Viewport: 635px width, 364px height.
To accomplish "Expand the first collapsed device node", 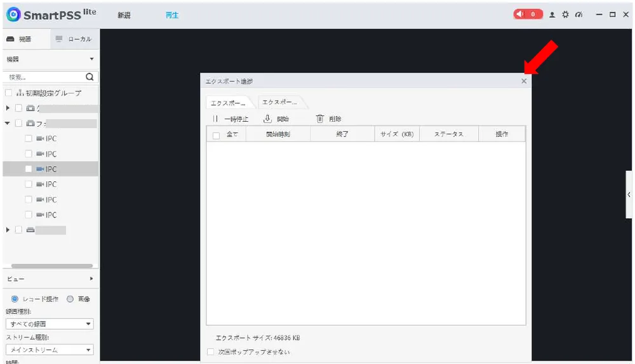I will 8,108.
